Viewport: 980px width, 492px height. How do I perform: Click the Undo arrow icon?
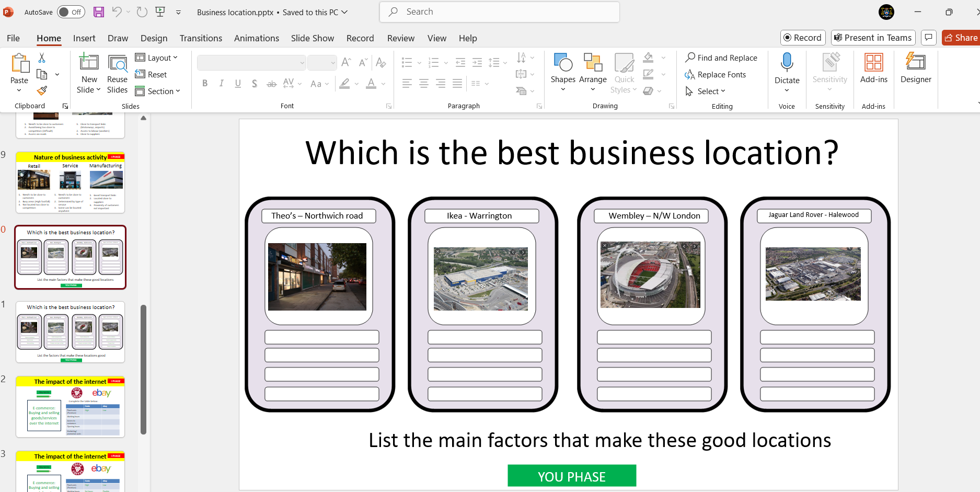[117, 12]
